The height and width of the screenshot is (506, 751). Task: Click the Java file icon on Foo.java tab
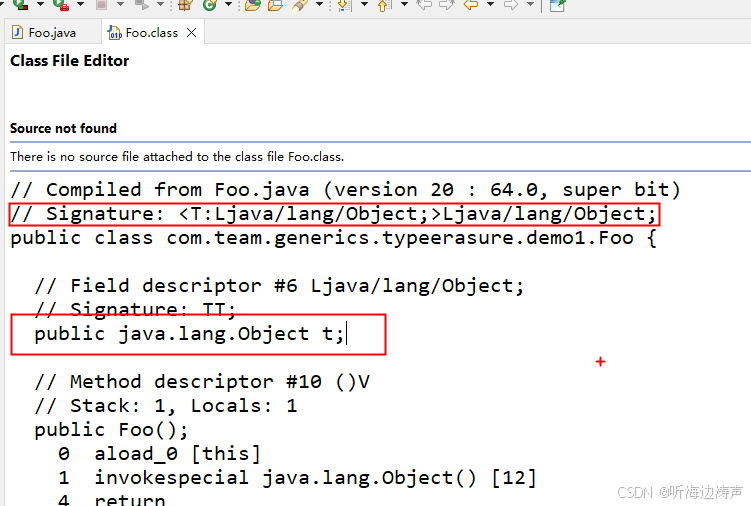17,33
